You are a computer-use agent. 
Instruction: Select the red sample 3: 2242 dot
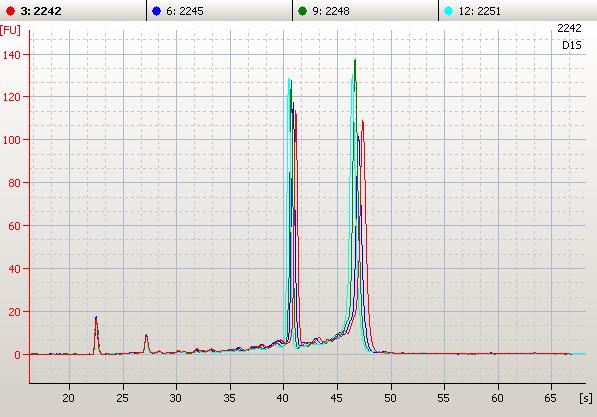pyautogui.click(x=10, y=11)
